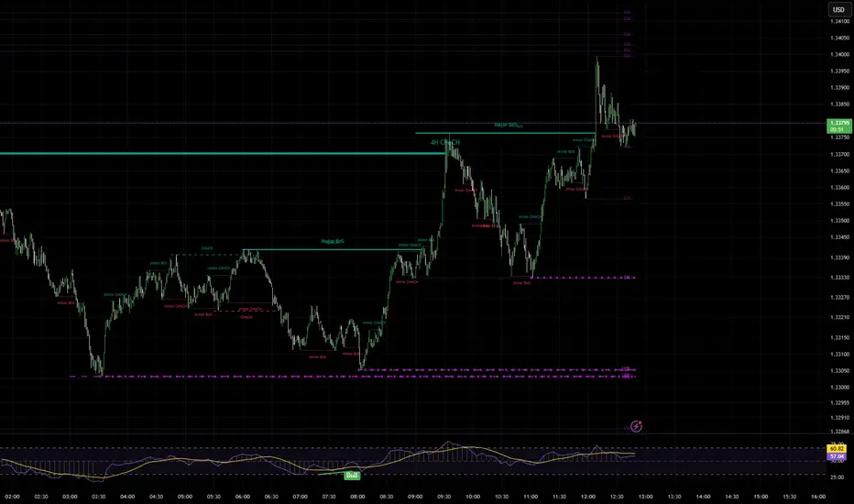Screen dimensions: 854x504
Task: Click the 1.34100 price axis label
Action: click(x=839, y=21)
